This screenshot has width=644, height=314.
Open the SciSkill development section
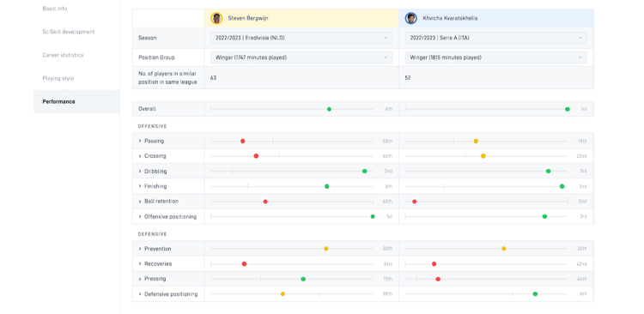[69, 32]
